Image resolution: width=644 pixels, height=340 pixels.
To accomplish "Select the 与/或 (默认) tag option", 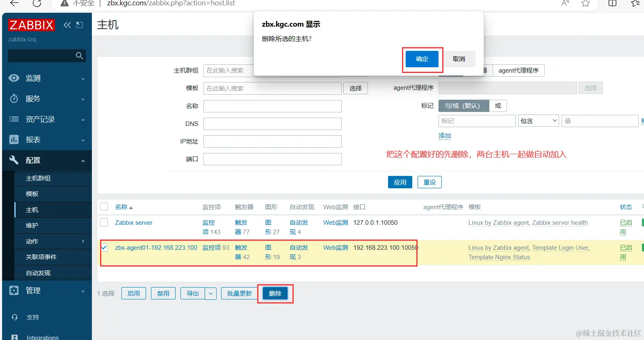I will click(x=464, y=106).
